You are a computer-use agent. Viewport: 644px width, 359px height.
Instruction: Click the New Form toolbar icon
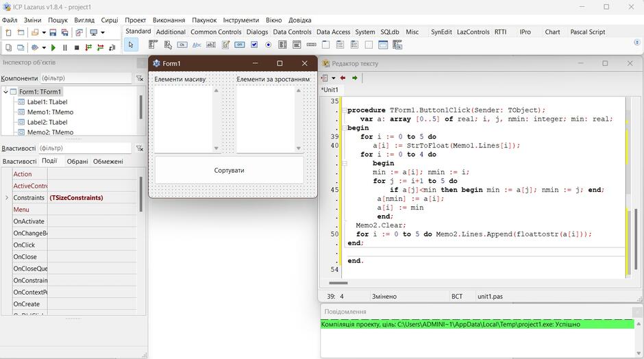21,32
